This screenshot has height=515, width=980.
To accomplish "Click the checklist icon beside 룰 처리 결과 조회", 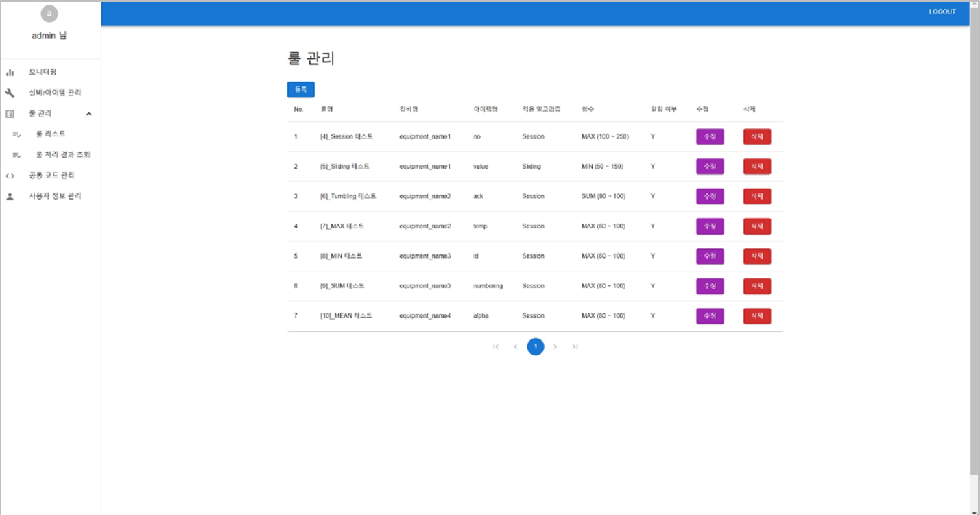I will tap(17, 155).
